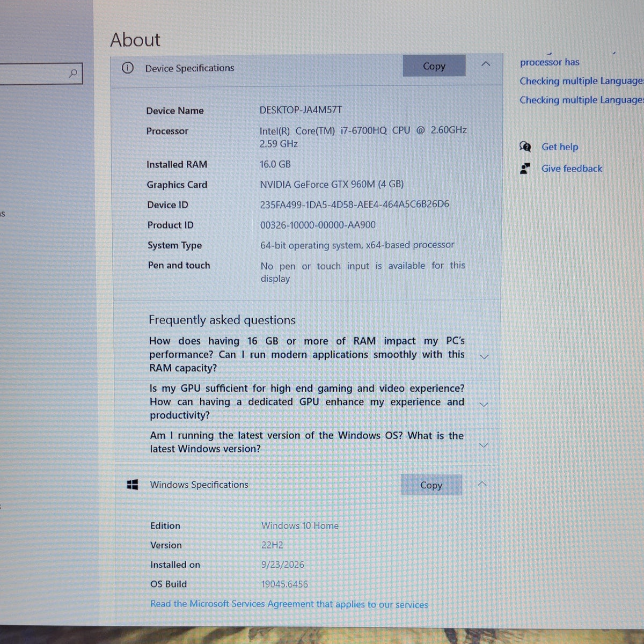Select the No pen or touch input text

tap(363, 272)
